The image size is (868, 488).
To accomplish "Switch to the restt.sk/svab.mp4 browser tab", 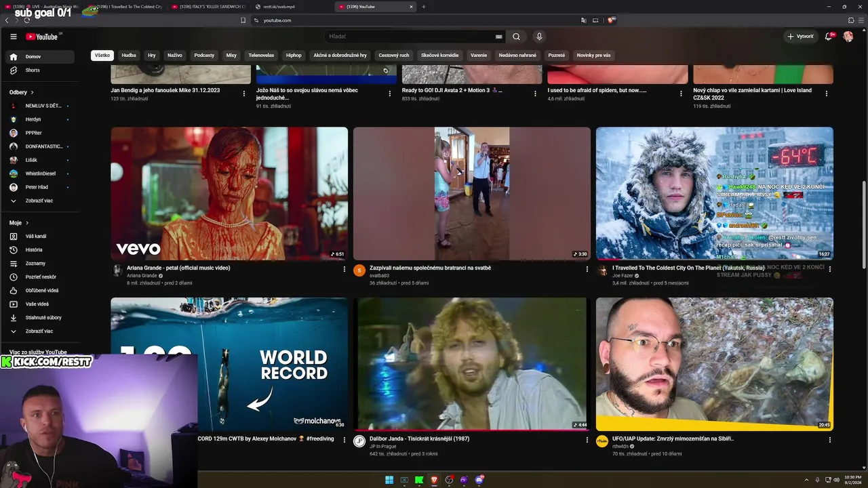I will point(292,7).
